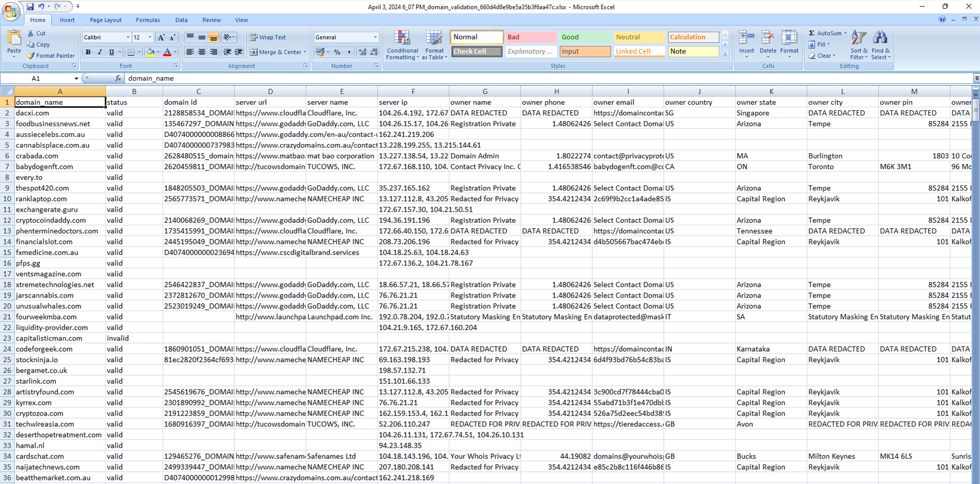Switch to the Page Layout tab

(x=106, y=20)
